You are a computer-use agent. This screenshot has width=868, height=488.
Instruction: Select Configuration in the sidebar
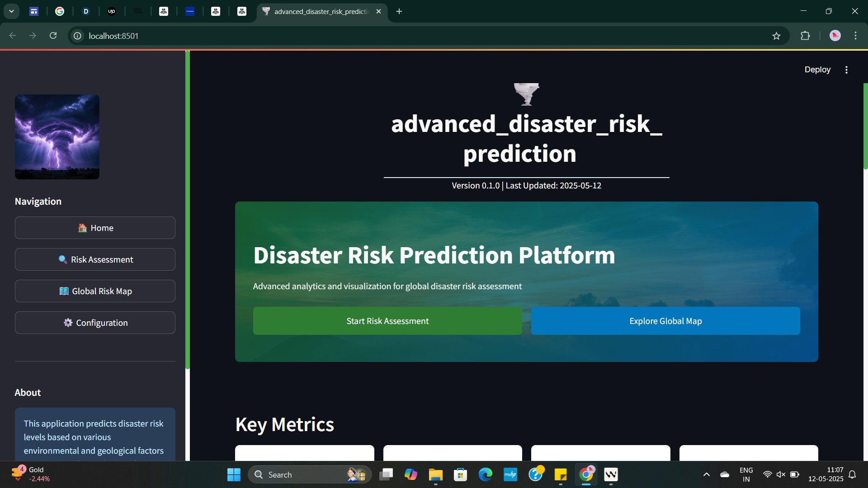[95, 323]
